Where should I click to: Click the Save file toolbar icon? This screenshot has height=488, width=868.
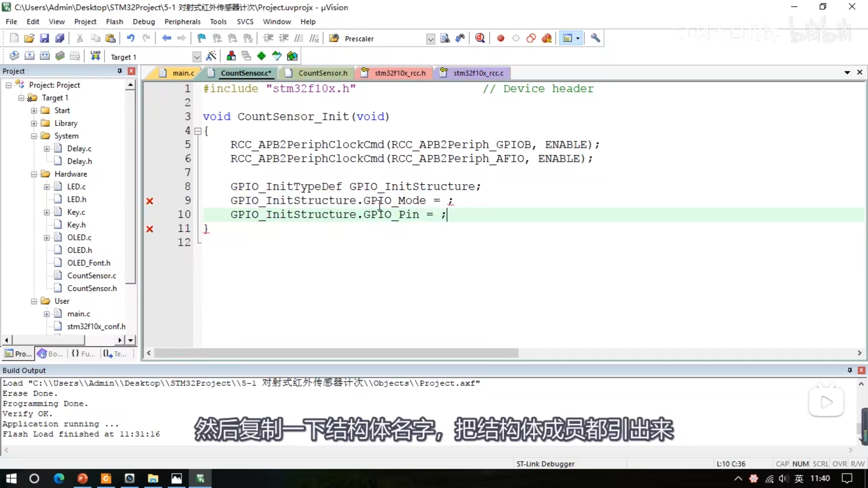pyautogui.click(x=44, y=38)
